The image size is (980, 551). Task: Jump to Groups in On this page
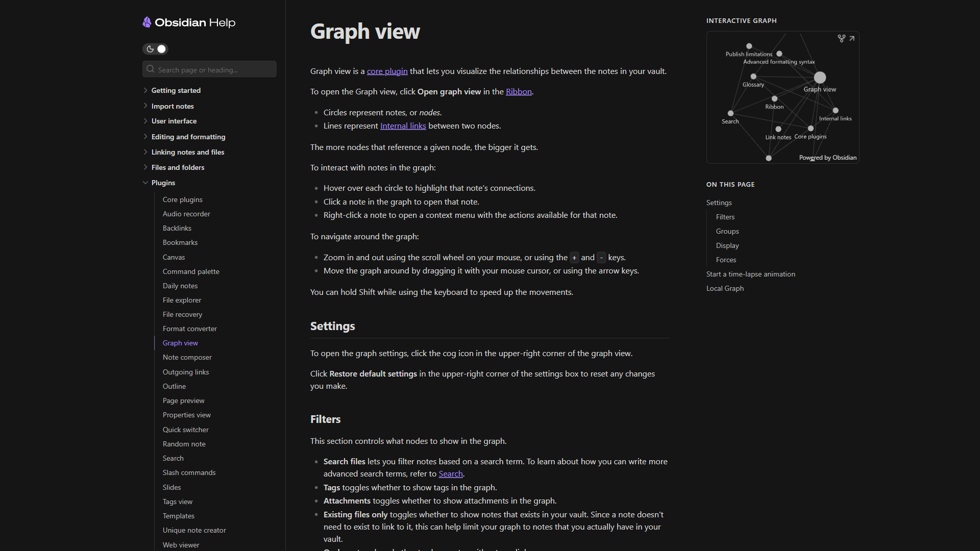click(x=727, y=231)
